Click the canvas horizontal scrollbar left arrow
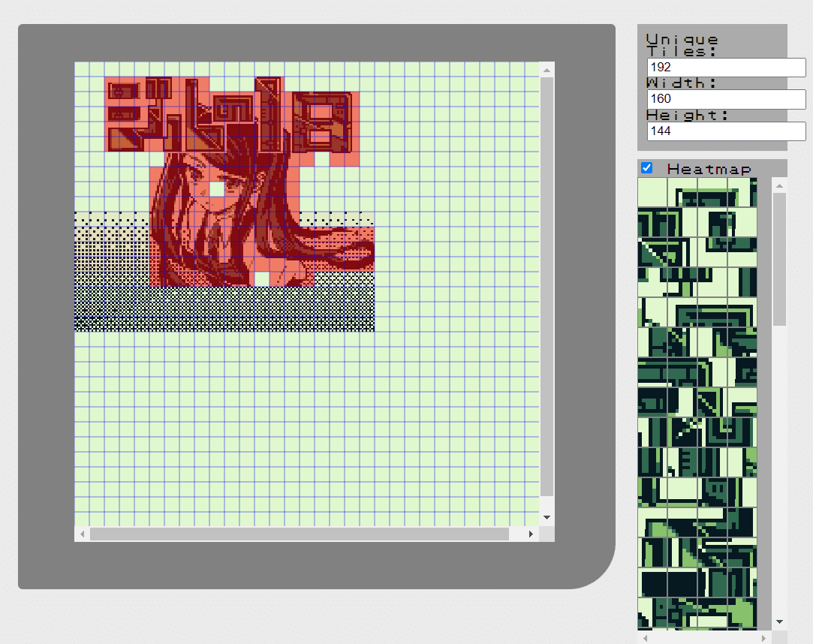 pyautogui.click(x=82, y=534)
